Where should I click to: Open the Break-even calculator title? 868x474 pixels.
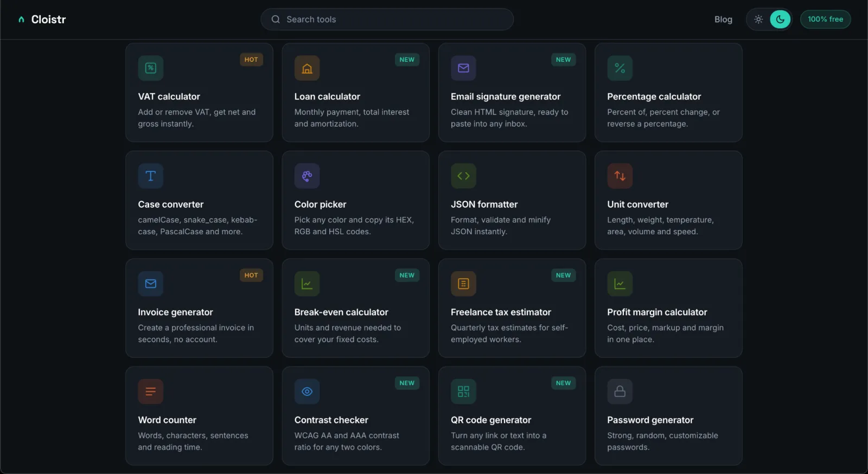[x=341, y=312]
